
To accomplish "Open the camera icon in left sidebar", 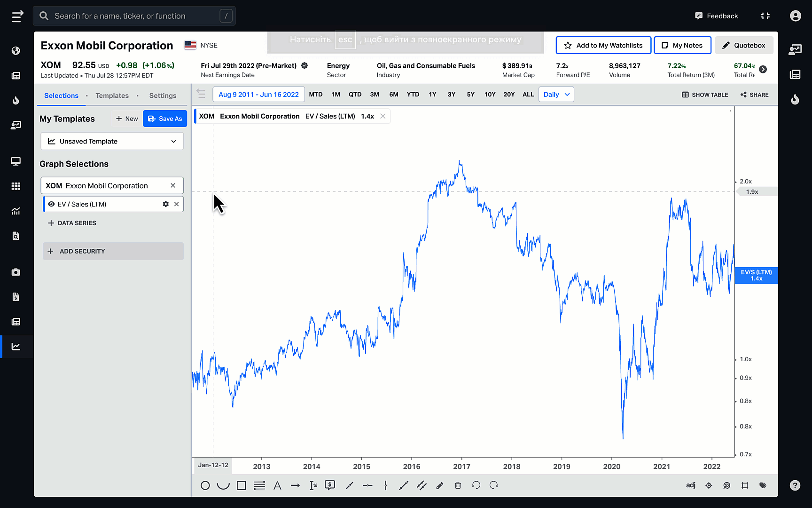I will click(x=16, y=272).
